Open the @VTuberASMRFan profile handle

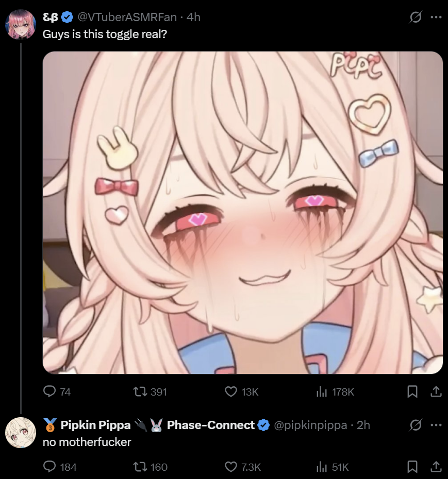pos(127,17)
